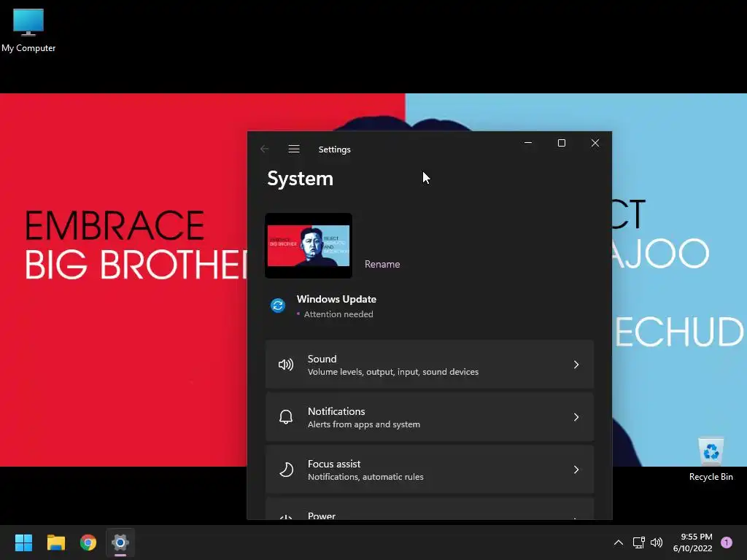
Task: Open the clock and date flyout
Action: pos(693,542)
